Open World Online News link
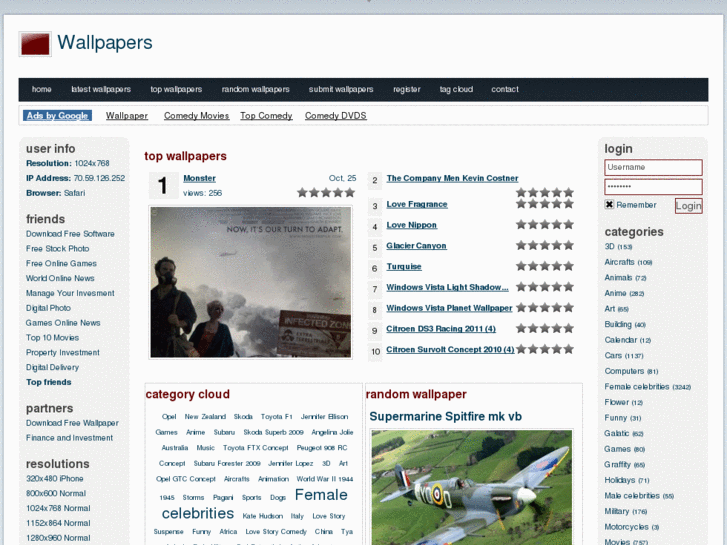This screenshot has width=727, height=545. 60,278
